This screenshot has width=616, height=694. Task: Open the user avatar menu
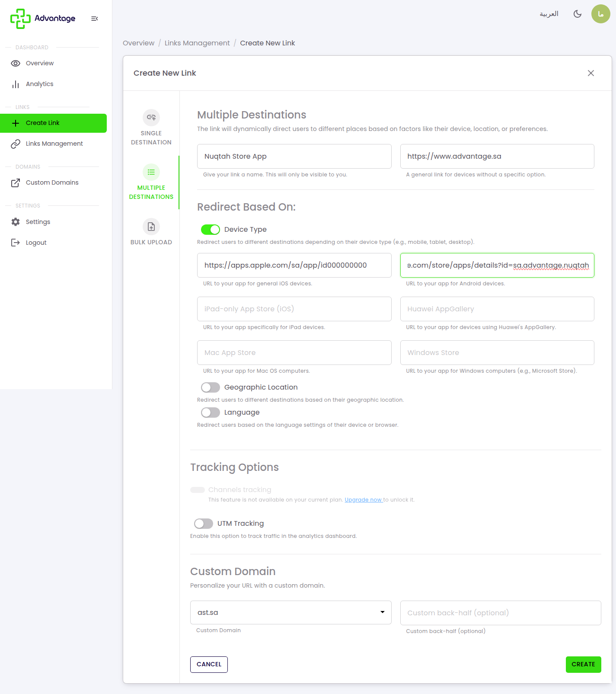[x=601, y=14]
